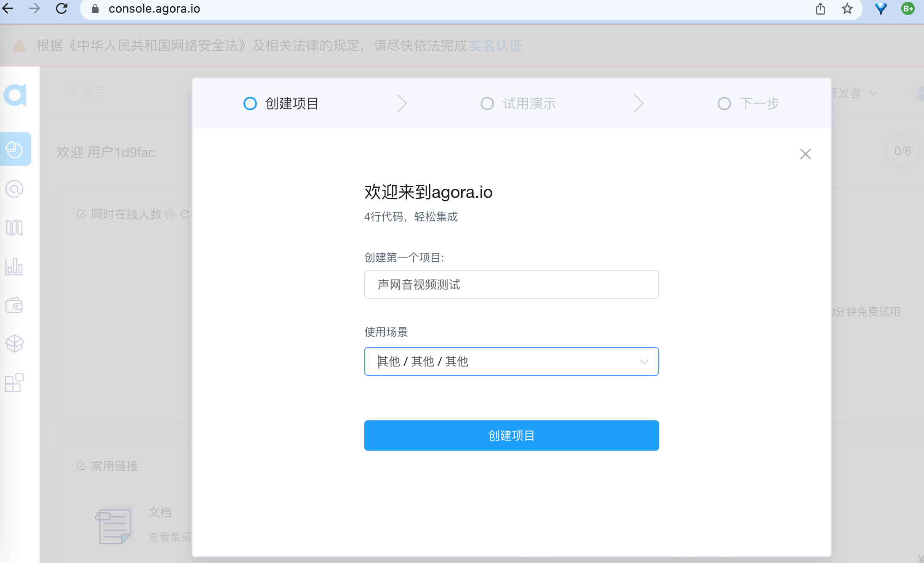Open the dashboard overview sidebar icon
The height and width of the screenshot is (563, 924).
pyautogui.click(x=15, y=149)
